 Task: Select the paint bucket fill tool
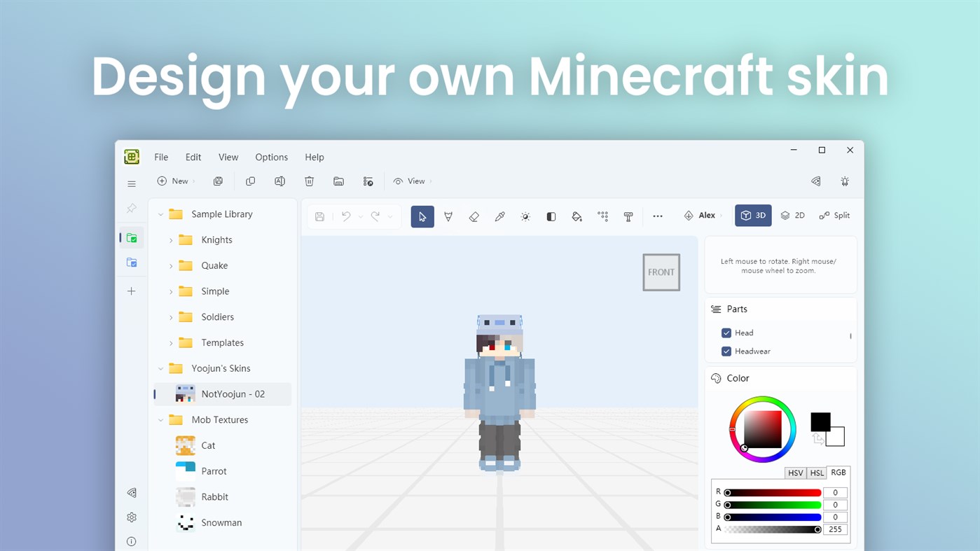pos(577,216)
